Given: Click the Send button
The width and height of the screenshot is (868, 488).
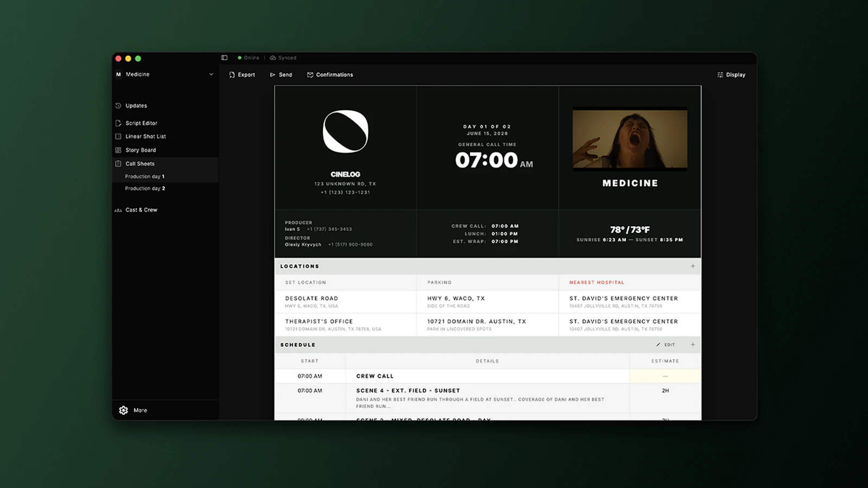Looking at the screenshot, I should click(281, 75).
